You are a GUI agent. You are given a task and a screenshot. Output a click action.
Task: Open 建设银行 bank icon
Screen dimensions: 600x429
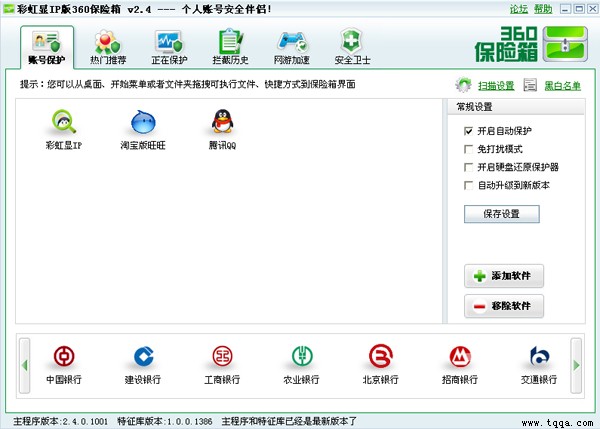click(x=142, y=357)
